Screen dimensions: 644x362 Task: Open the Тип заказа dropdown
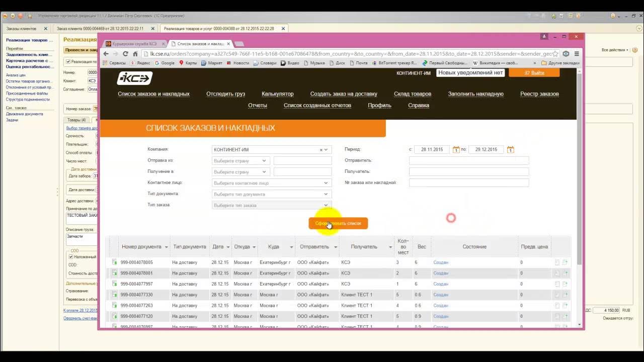point(326,205)
